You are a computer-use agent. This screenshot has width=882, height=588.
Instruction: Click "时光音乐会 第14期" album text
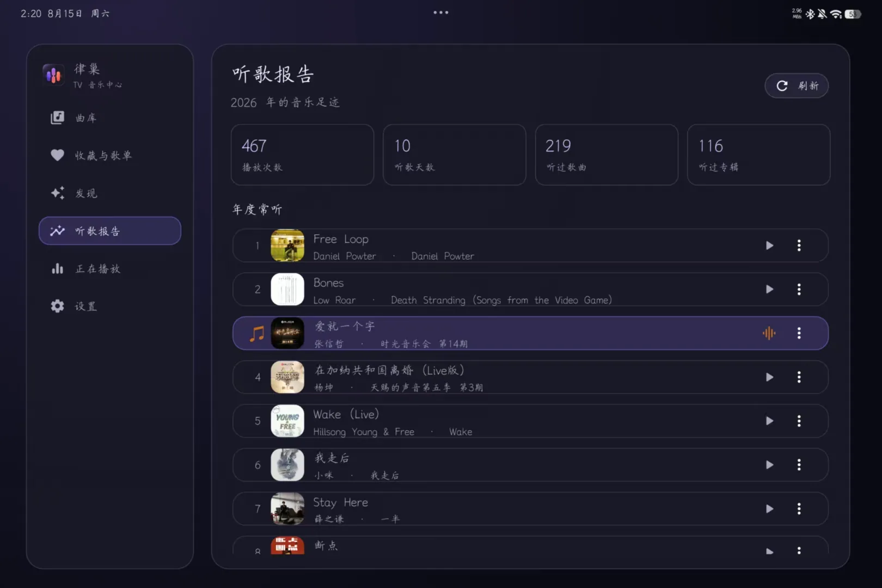tap(424, 344)
